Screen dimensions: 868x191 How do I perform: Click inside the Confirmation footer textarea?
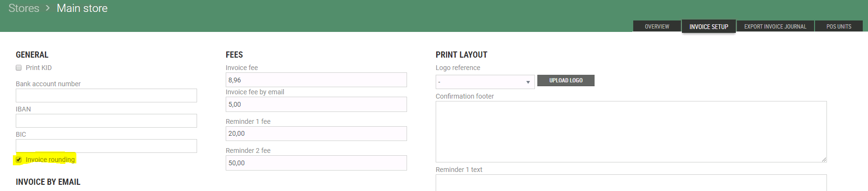(631, 131)
